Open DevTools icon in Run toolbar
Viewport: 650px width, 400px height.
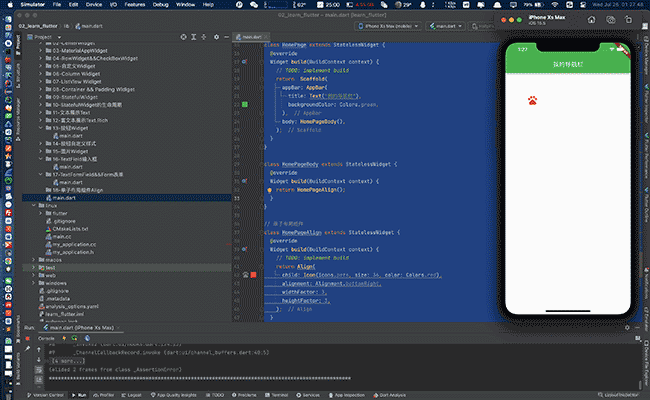(87, 338)
